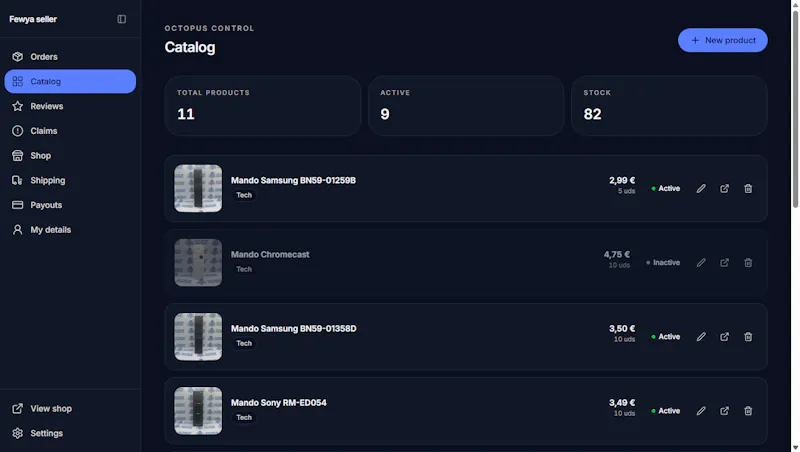Edit Mando Samsung BN59-01358D pencil icon
The height and width of the screenshot is (452, 800).
point(701,337)
